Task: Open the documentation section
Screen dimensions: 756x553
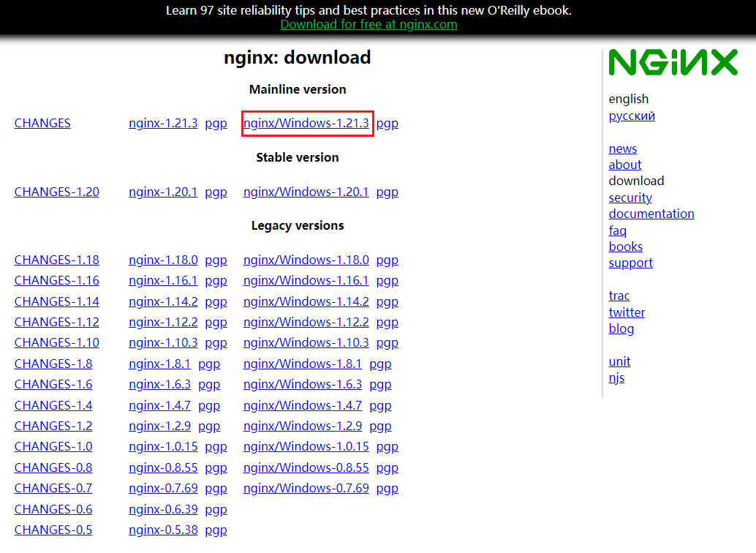Action: point(651,214)
